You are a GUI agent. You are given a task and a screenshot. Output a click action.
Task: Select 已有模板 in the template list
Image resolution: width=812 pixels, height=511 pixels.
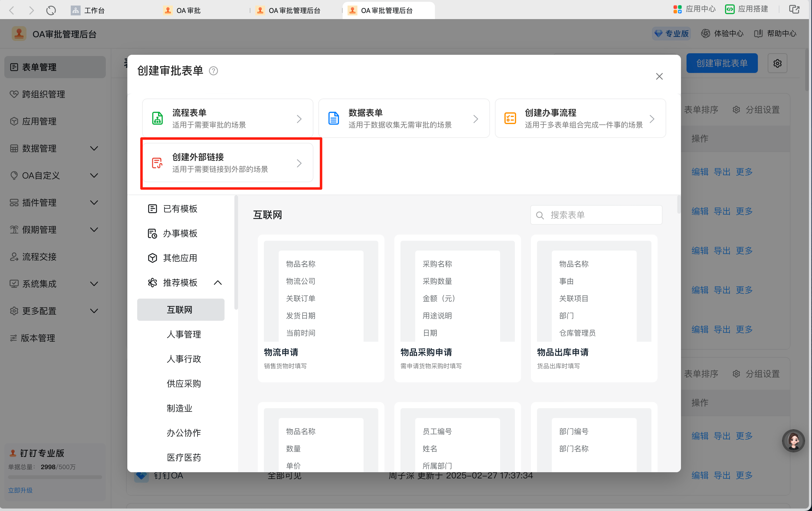pyautogui.click(x=181, y=209)
